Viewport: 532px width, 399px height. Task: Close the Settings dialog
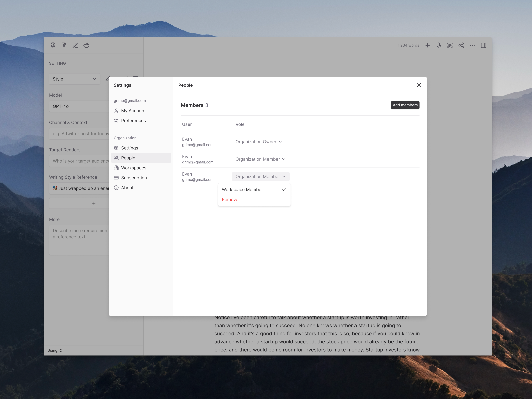[x=419, y=85]
